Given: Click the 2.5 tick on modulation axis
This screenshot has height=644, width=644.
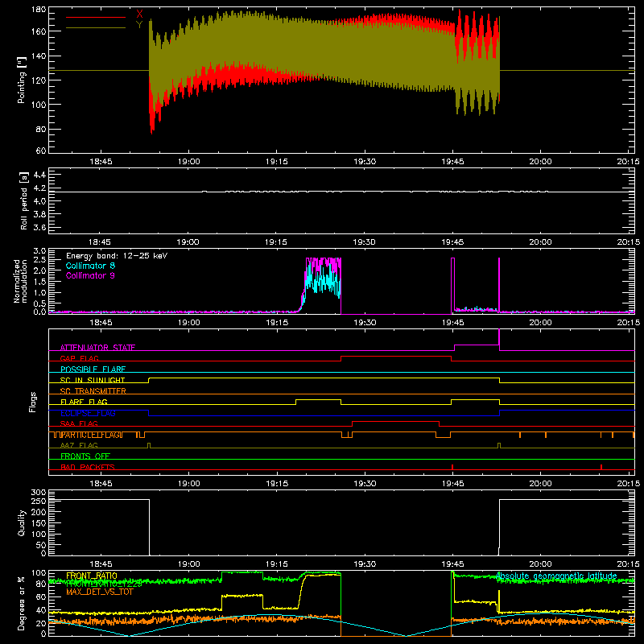Looking at the screenshot, I should coord(39,259).
